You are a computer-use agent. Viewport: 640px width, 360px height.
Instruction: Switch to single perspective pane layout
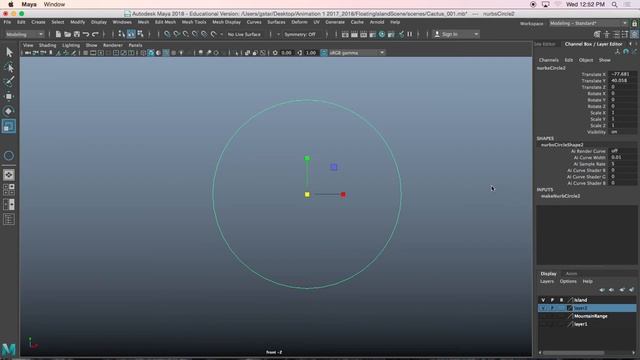click(x=9, y=175)
